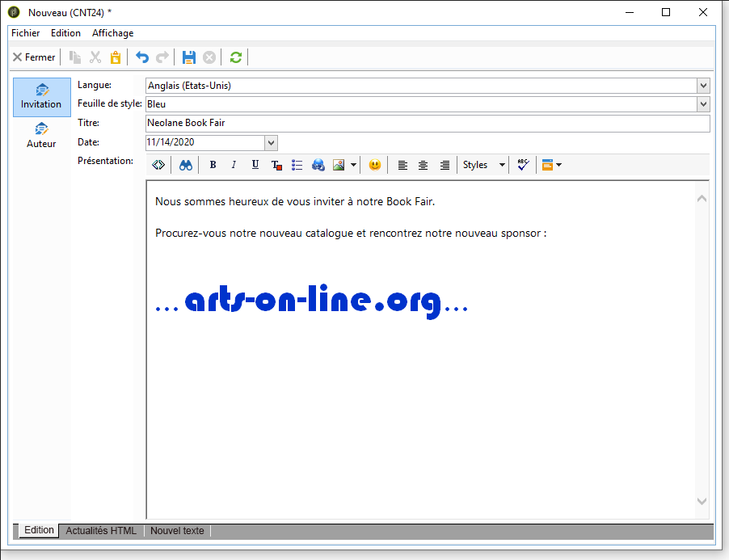Click the application icon in title bar
Viewport: 729px width, 560px height.
coord(14,13)
